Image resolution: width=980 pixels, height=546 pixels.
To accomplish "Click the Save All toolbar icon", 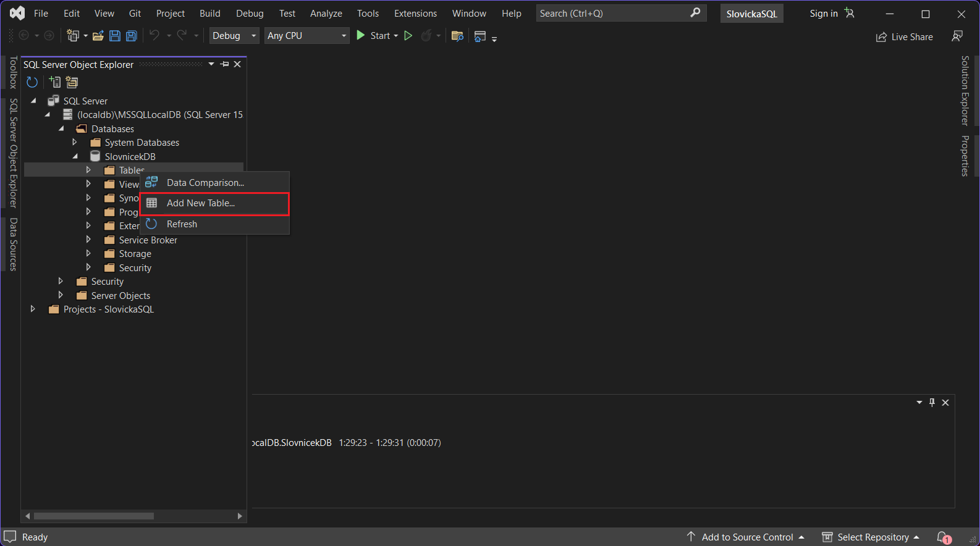I will click(132, 36).
